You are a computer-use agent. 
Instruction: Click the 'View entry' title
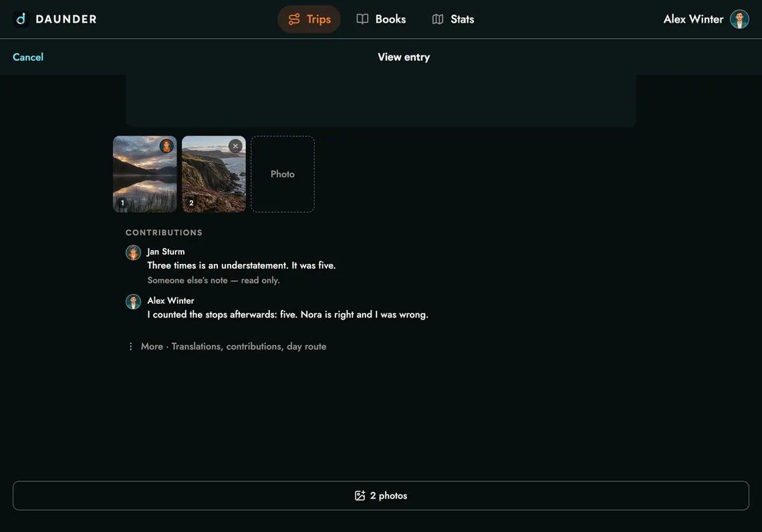click(404, 57)
